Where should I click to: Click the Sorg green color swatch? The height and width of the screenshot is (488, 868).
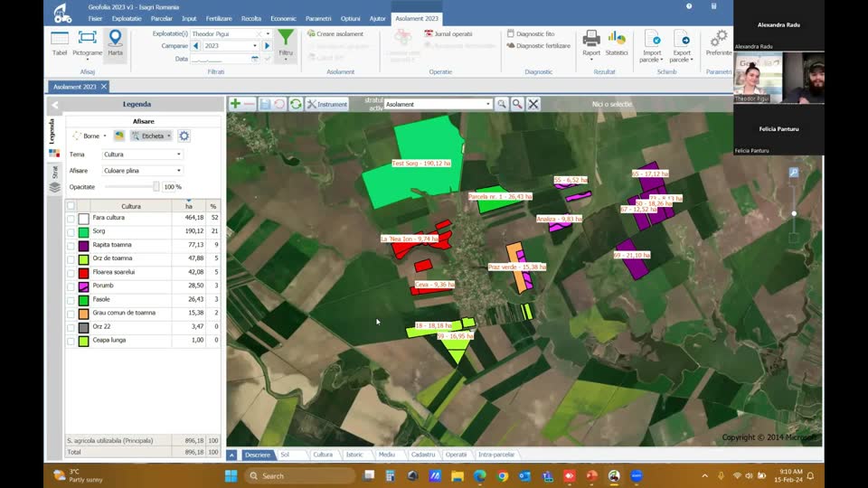pyautogui.click(x=83, y=232)
